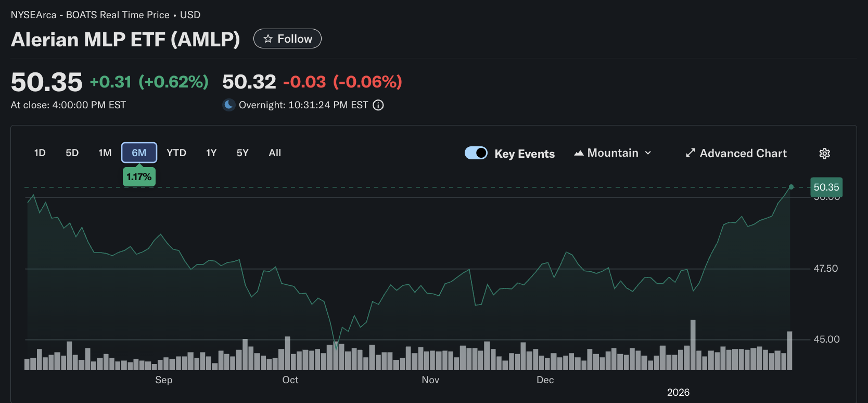Viewport: 868px width, 403px height.
Task: Open overnight price info icon
Action: [x=378, y=105]
